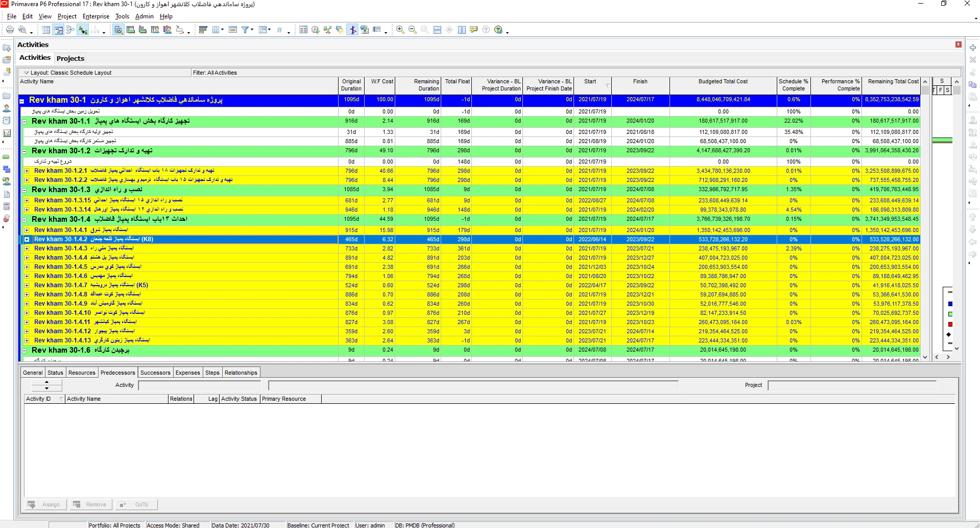Collapse the Rev kham 30-1.1 group

pyautogui.click(x=24, y=122)
